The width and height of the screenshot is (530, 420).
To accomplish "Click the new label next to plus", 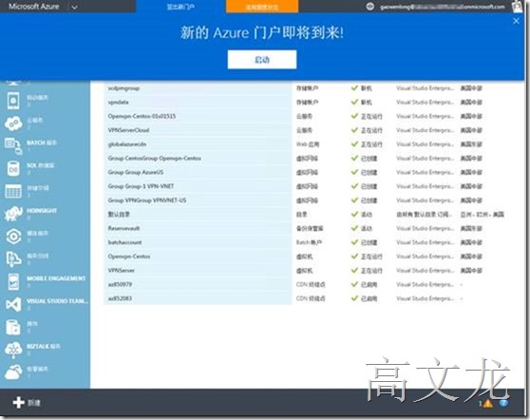I will pyautogui.click(x=34, y=403).
